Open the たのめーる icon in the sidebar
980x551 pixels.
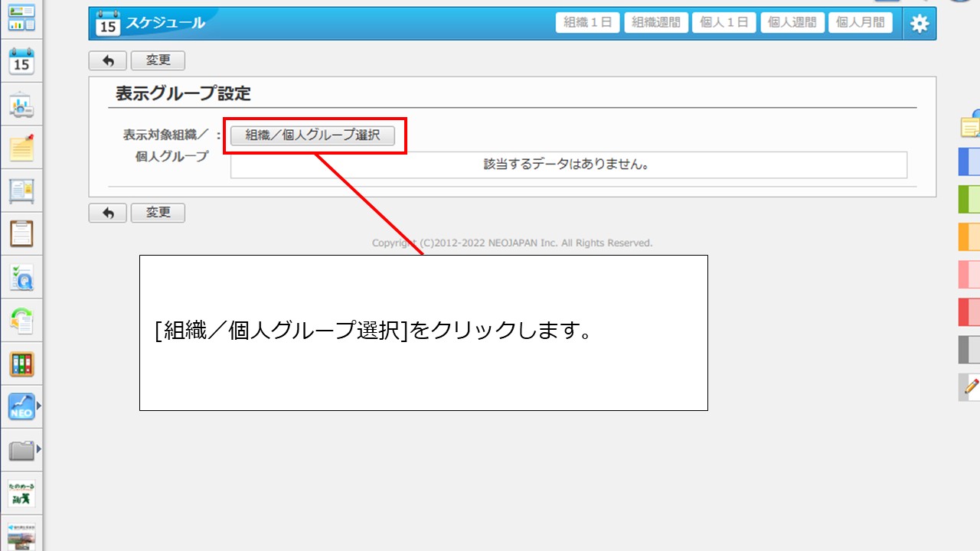[x=21, y=494]
